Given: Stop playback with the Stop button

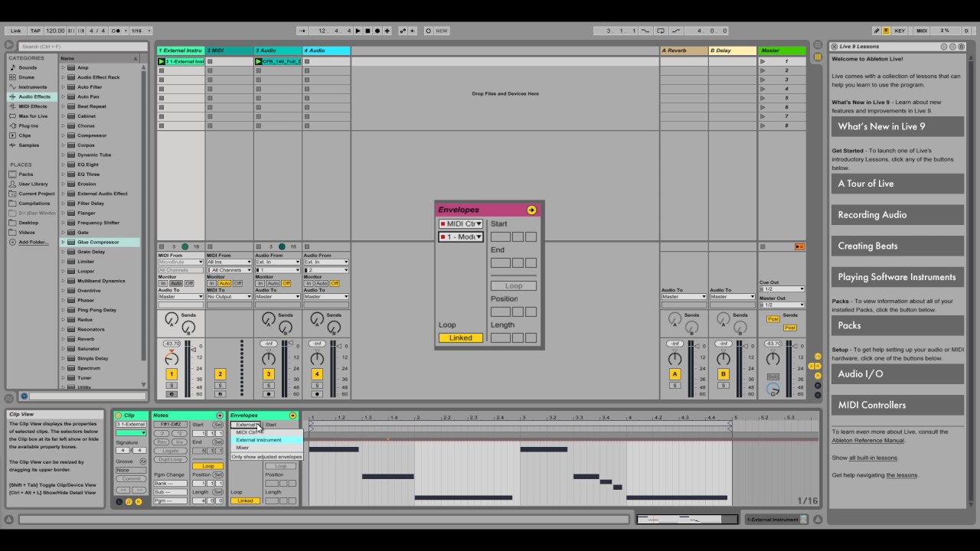Looking at the screenshot, I should (367, 31).
